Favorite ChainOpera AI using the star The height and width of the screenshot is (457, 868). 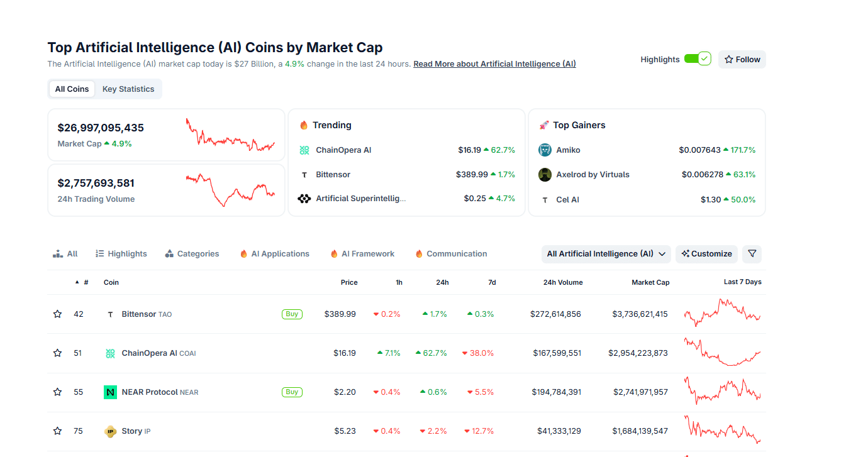click(x=58, y=353)
